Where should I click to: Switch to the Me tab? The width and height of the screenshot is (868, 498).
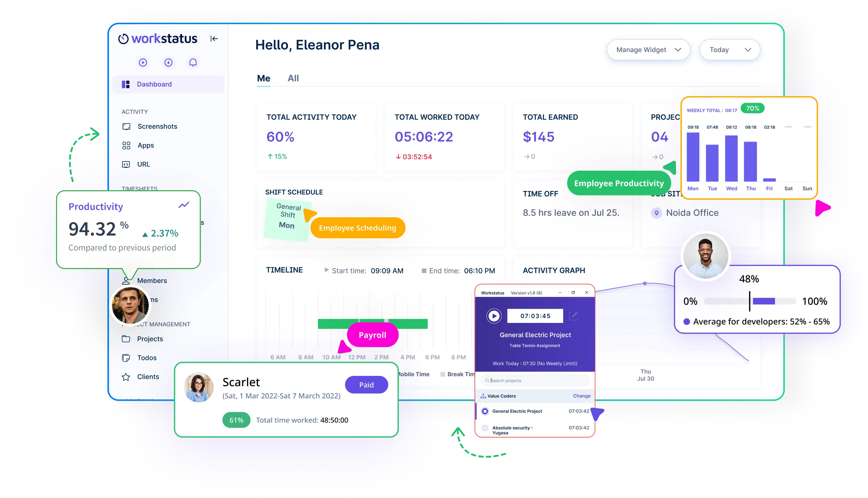[x=264, y=77]
